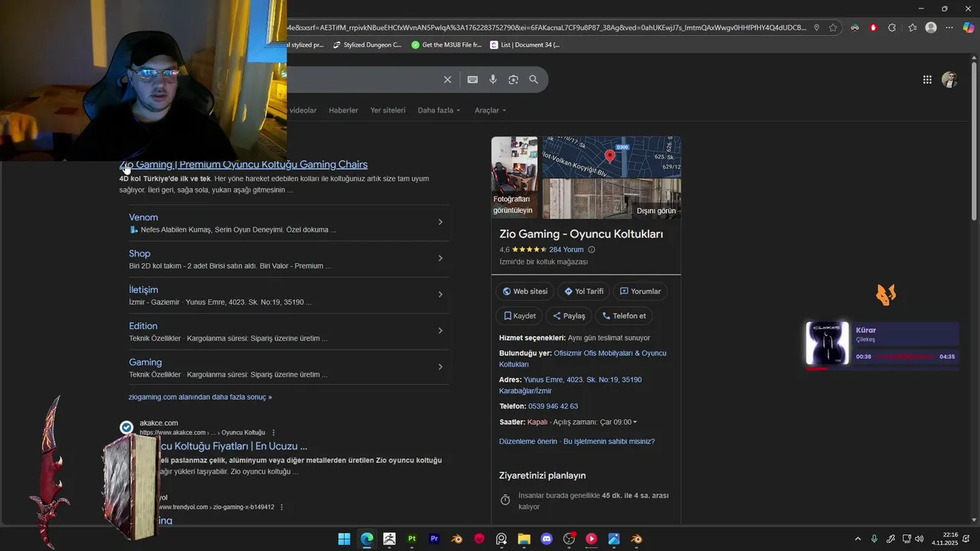The width and height of the screenshot is (980, 551).
Task: Open the on-screen keyboard input tool
Action: [472, 80]
